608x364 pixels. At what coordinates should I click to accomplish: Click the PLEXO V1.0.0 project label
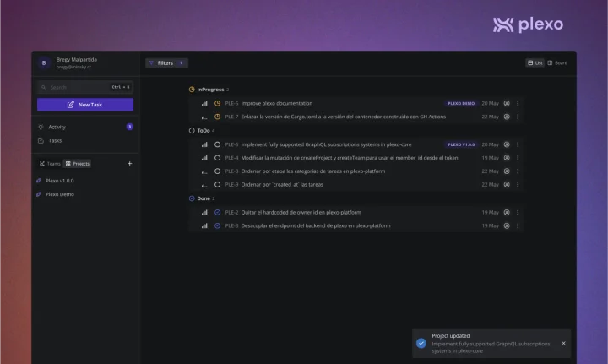[x=461, y=144]
